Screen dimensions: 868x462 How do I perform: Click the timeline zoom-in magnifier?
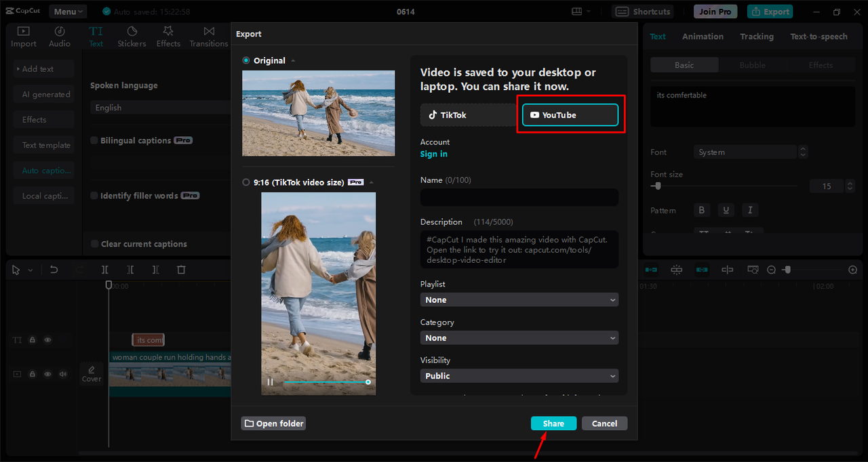[853, 270]
